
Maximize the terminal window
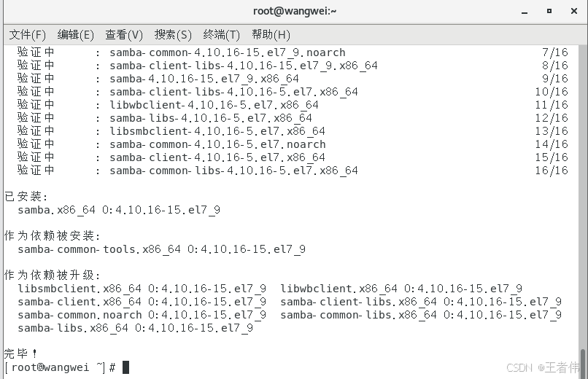point(549,11)
